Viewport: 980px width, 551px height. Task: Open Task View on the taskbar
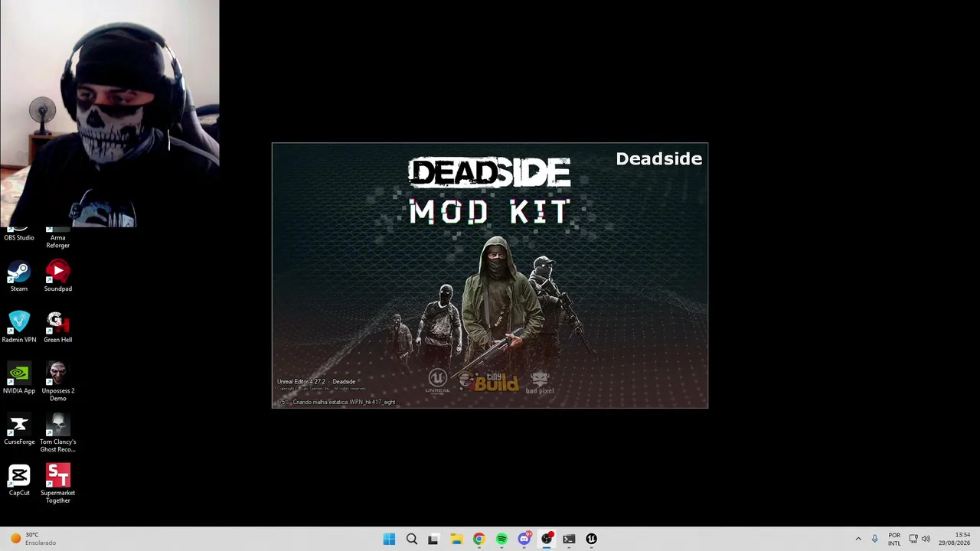click(433, 539)
